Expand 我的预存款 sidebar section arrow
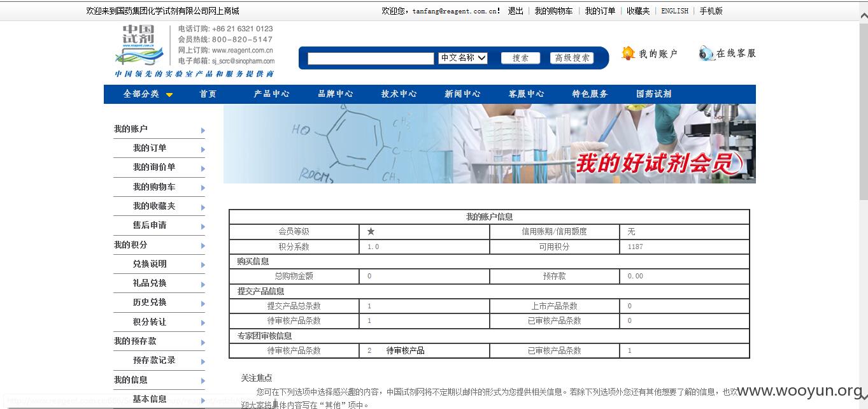Viewport: 868px width, 409px height. click(x=203, y=343)
